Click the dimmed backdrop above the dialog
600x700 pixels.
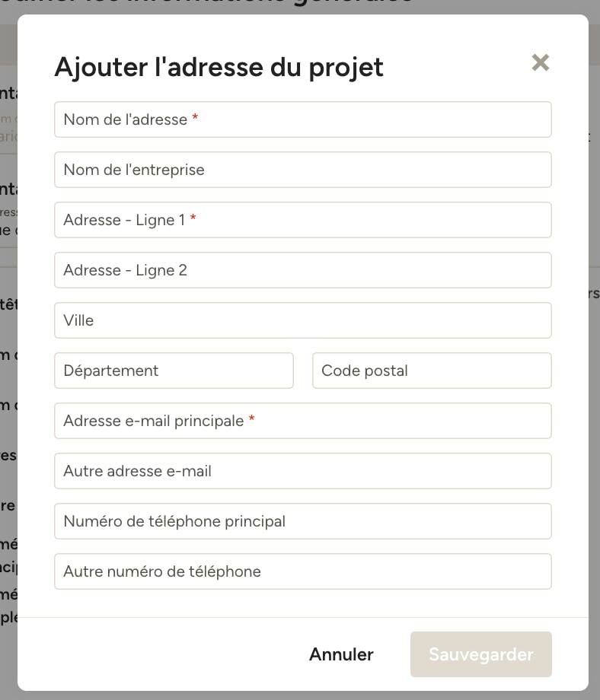click(x=300, y=7)
